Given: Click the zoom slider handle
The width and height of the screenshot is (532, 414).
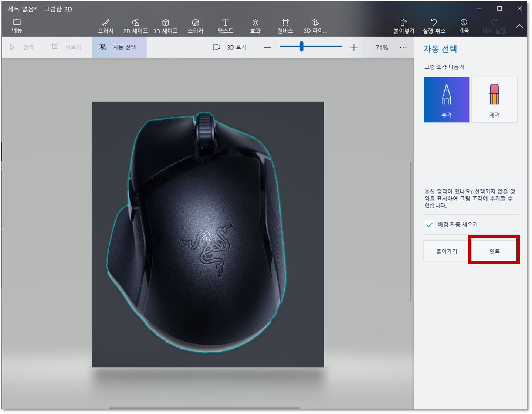Looking at the screenshot, I should coord(302,47).
